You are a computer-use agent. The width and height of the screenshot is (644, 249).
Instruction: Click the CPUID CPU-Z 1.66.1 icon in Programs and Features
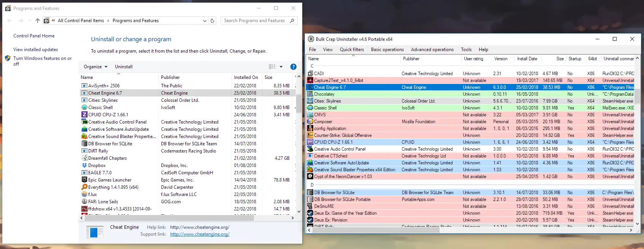[x=84, y=115]
